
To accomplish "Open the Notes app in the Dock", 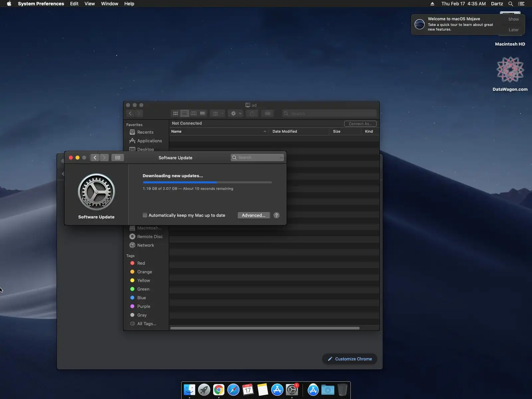I will [263, 390].
